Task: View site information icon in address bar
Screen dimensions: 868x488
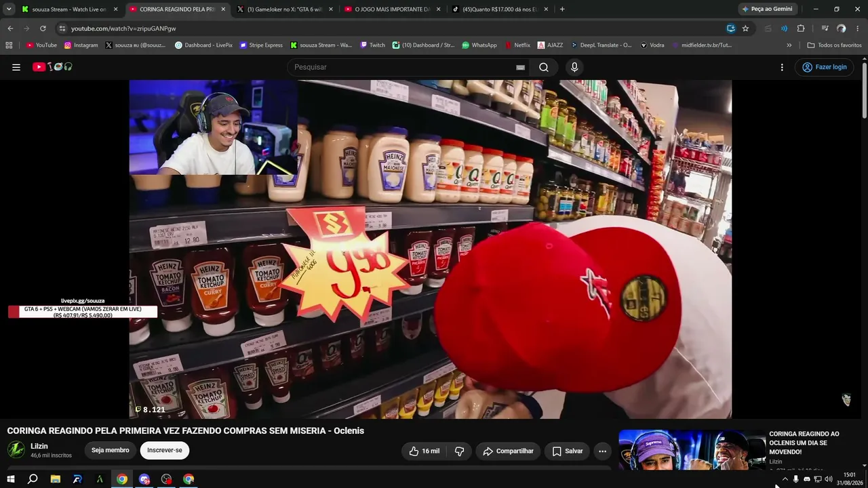Action: (62, 28)
